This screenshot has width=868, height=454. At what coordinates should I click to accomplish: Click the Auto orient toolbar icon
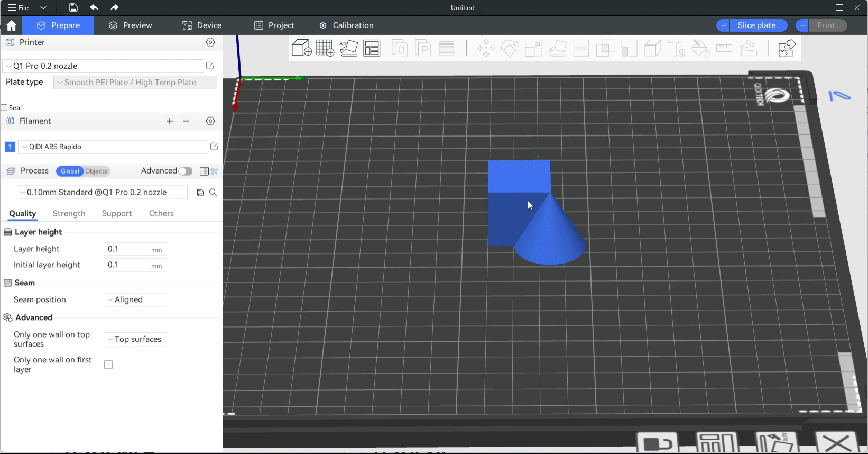[348, 48]
